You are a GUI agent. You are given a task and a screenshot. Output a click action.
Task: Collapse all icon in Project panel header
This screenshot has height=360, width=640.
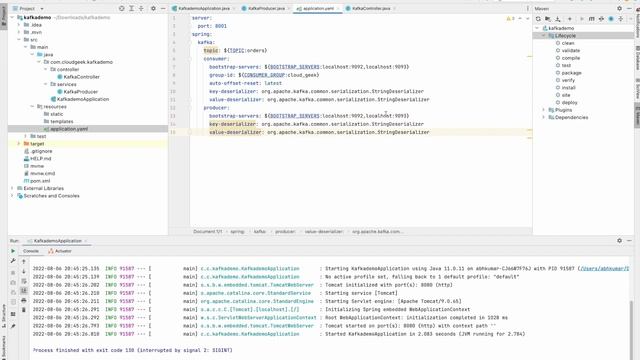(141, 8)
